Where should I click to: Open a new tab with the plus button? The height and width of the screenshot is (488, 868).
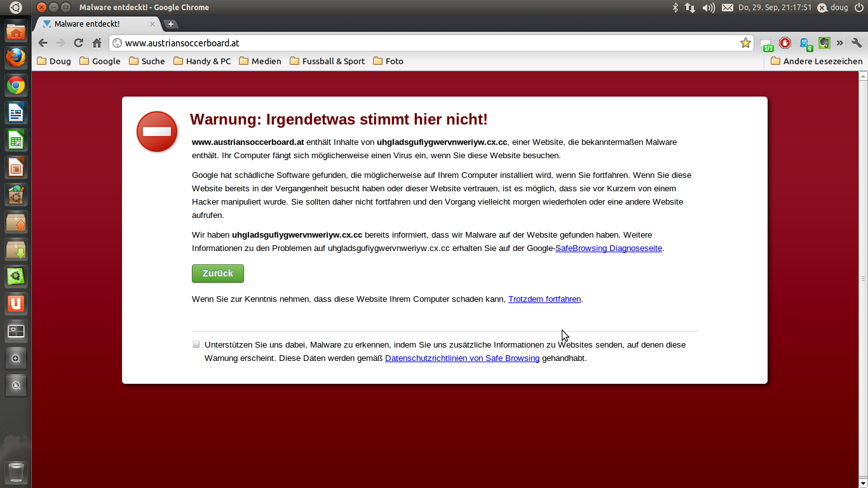[x=171, y=24]
